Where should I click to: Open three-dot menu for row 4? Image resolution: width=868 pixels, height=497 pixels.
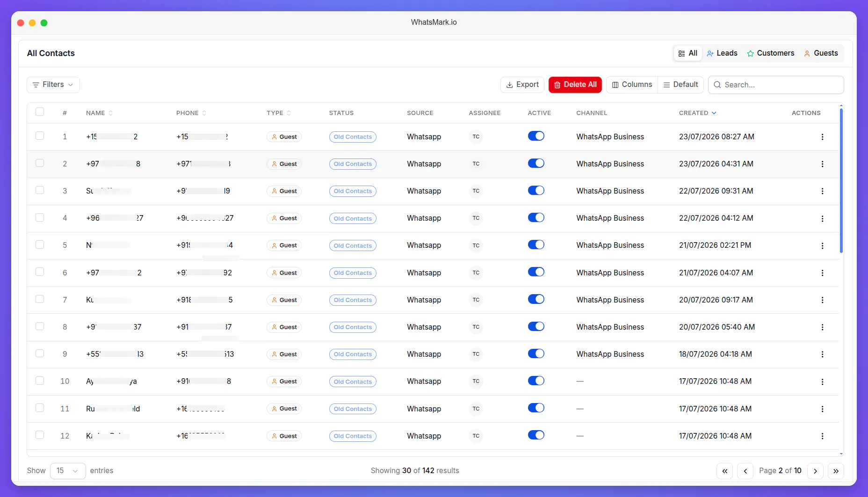tap(822, 218)
